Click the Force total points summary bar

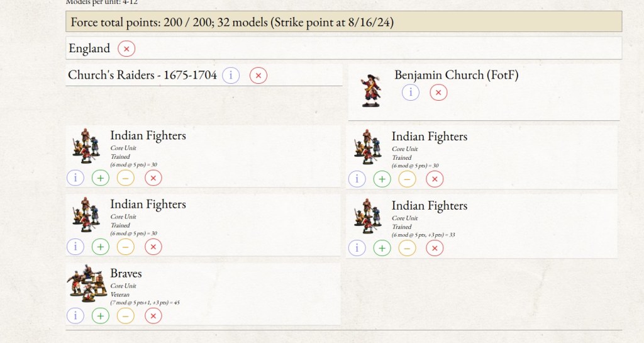coord(343,22)
